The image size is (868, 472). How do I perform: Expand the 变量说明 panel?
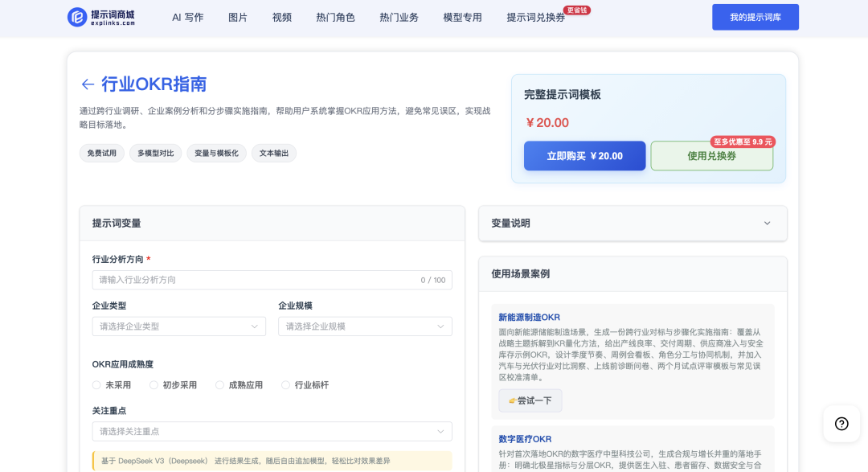point(767,224)
